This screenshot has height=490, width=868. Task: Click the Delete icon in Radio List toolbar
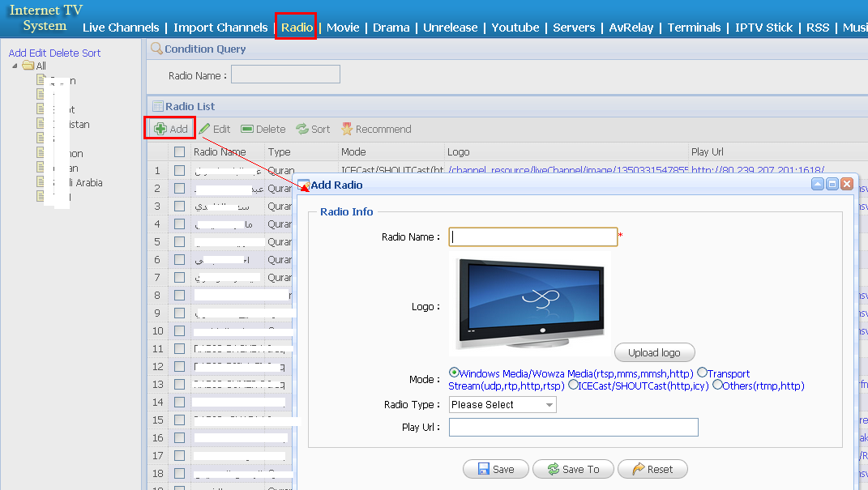pos(247,129)
